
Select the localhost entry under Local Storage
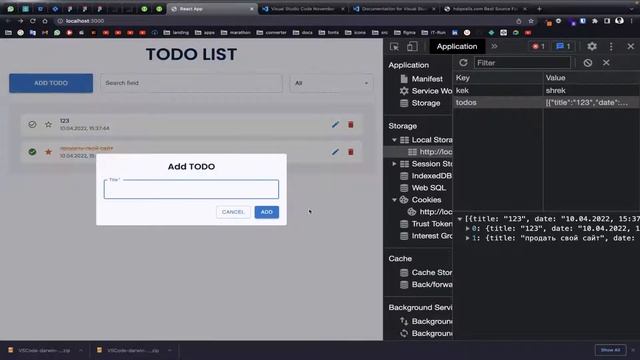coord(430,152)
